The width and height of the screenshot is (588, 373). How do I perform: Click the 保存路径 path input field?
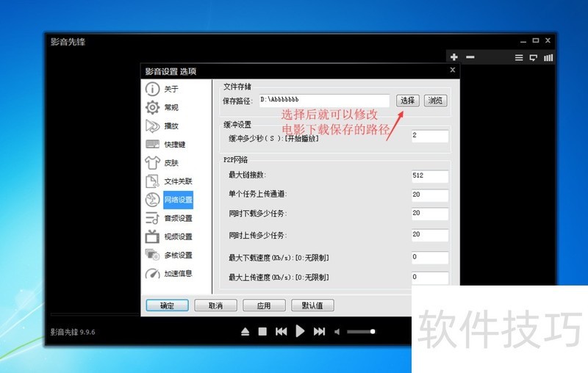[x=324, y=100]
